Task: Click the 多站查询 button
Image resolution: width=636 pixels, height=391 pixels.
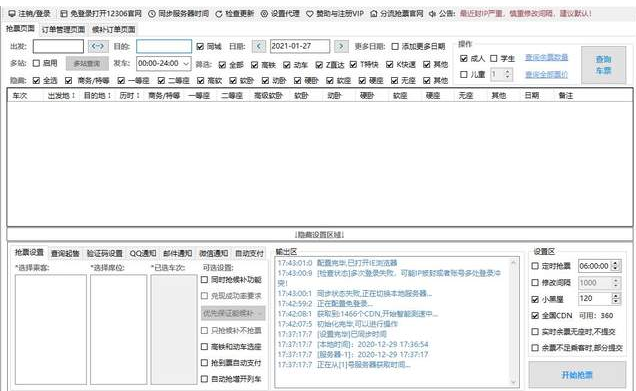Action: [87, 64]
